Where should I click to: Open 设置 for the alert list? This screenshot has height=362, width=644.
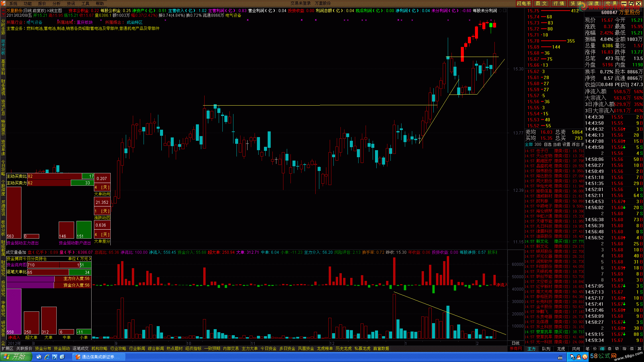click(566, 144)
